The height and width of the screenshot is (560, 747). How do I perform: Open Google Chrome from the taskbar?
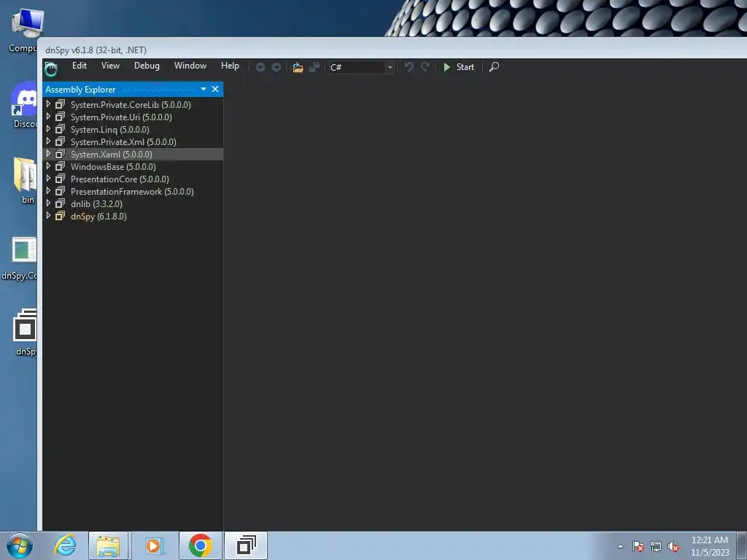pos(200,545)
